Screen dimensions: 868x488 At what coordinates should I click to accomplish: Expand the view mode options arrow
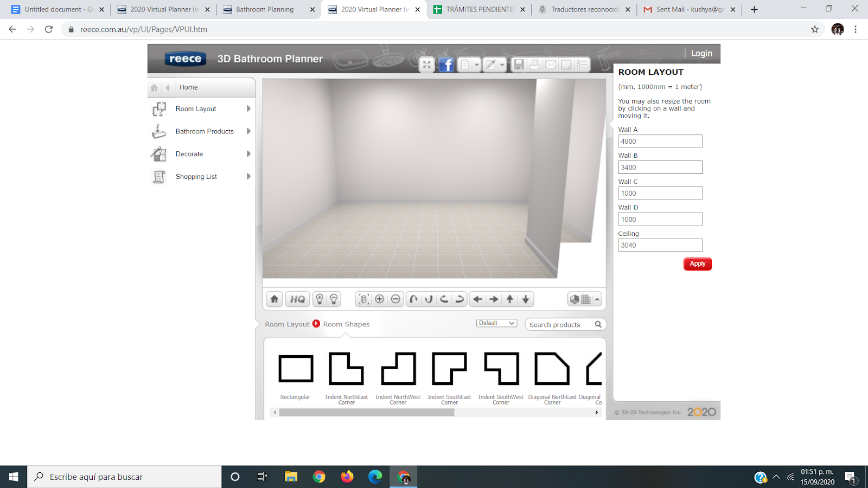[597, 299]
